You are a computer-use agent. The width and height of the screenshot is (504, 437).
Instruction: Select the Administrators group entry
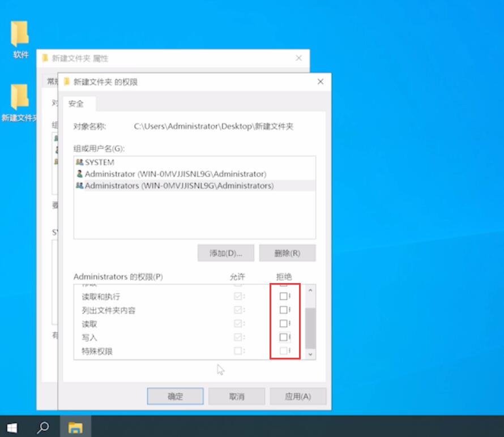194,186
